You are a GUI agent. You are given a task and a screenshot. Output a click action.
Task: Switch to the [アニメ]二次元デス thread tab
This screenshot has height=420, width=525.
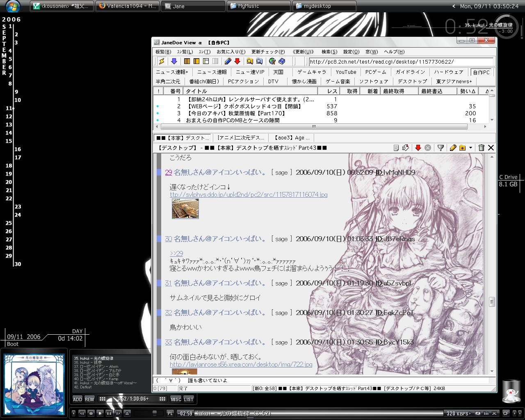click(x=241, y=138)
